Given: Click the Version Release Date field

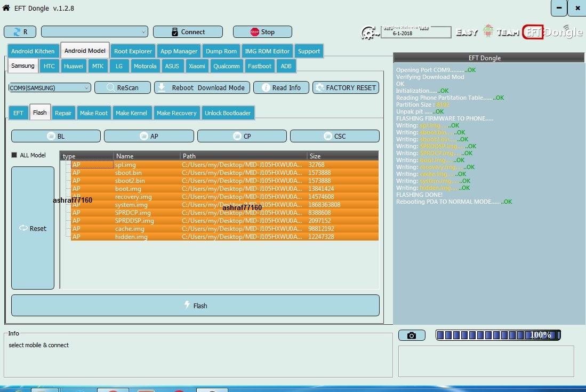Looking at the screenshot, I should 415,32.
